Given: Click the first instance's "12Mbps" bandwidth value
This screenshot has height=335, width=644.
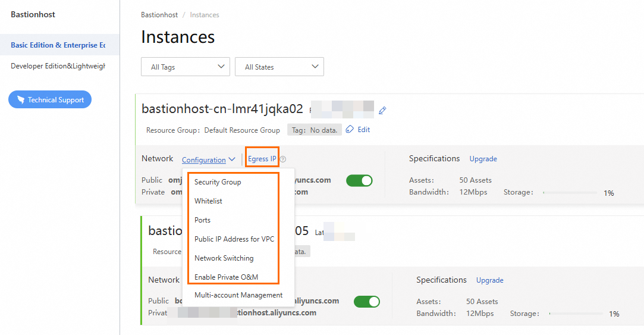Looking at the screenshot, I should point(473,192).
